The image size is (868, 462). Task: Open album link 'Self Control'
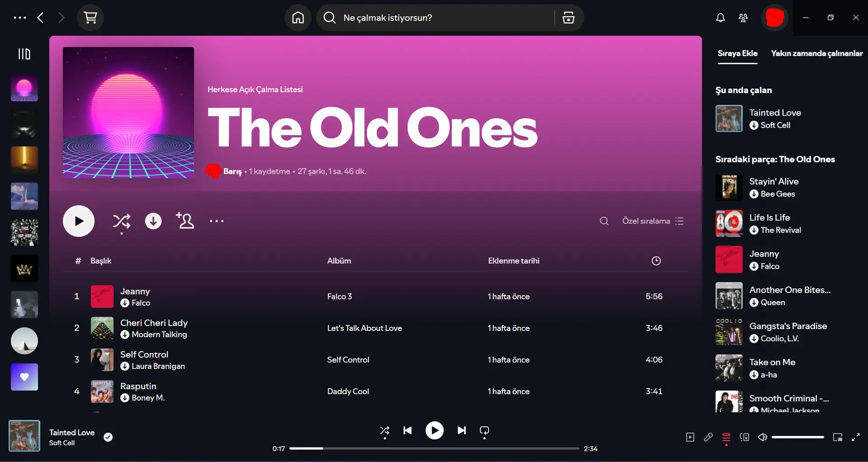coord(348,360)
